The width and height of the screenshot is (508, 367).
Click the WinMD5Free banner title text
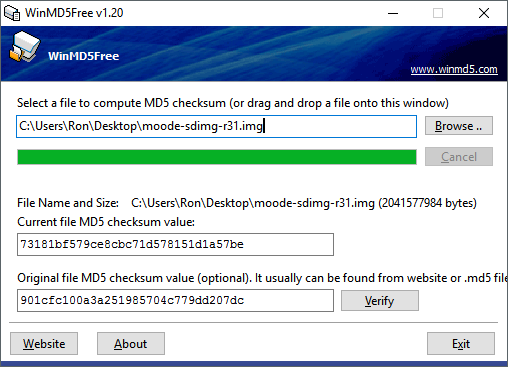coord(83,56)
